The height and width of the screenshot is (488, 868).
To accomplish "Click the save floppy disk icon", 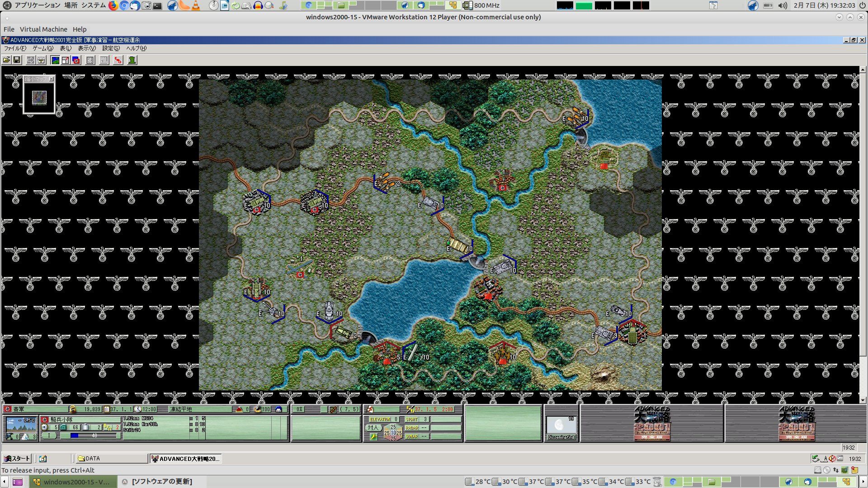I will (x=17, y=60).
